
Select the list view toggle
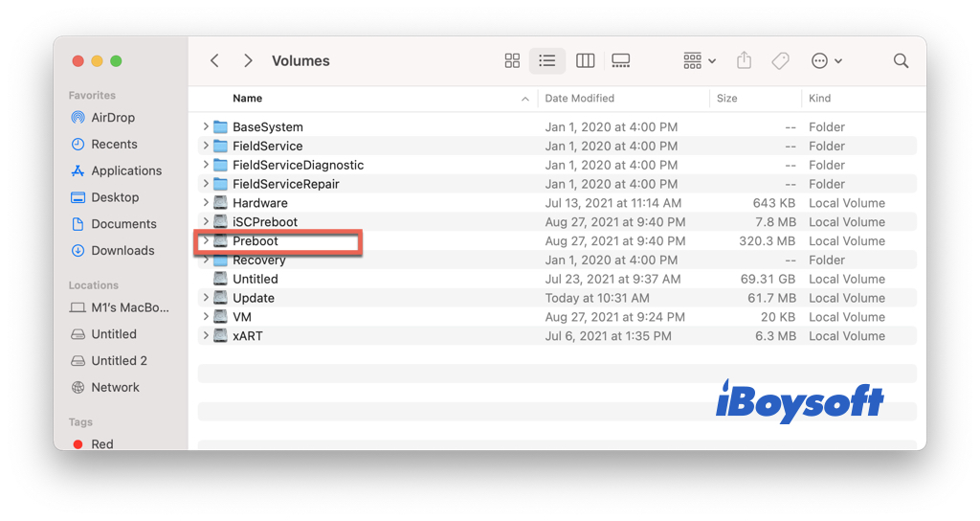(x=547, y=61)
